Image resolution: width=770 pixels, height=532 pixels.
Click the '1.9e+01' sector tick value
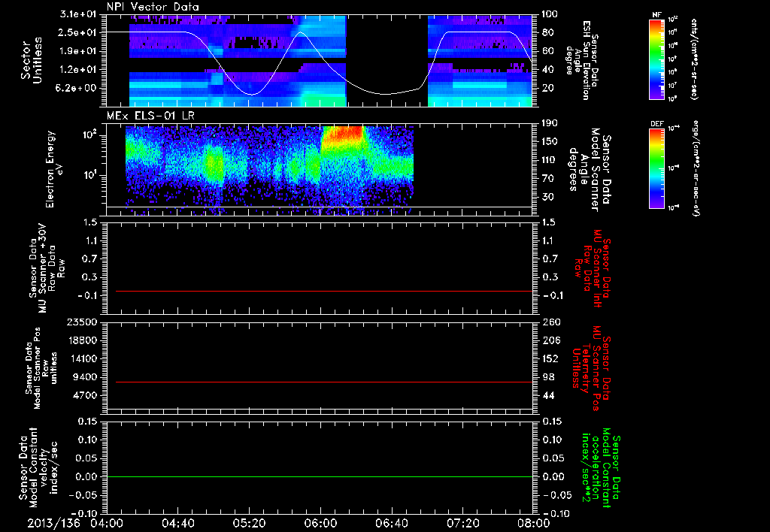[x=78, y=51]
